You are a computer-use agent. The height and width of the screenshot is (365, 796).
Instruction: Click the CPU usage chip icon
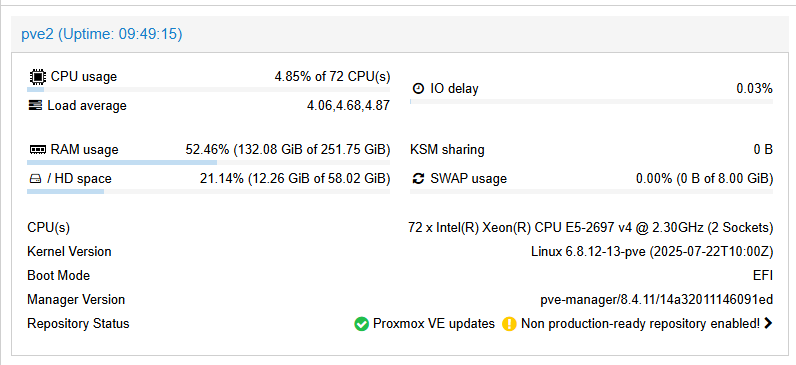tap(37, 77)
